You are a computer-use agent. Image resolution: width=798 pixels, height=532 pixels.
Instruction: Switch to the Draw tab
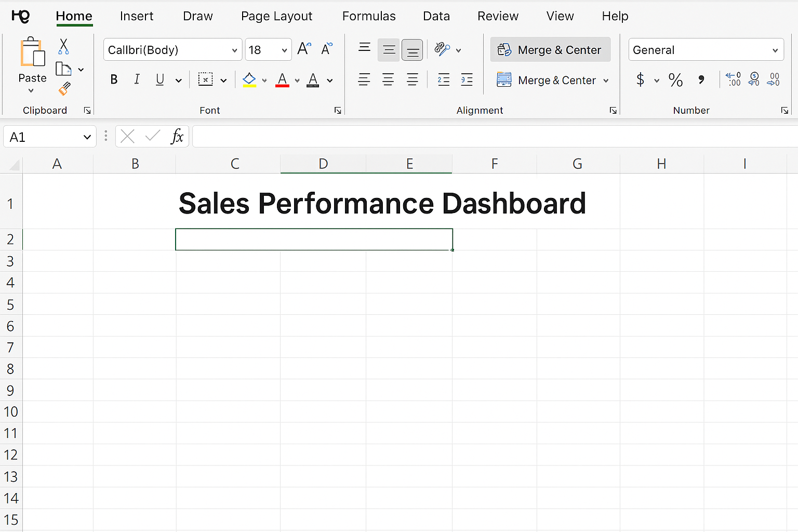[x=198, y=16]
